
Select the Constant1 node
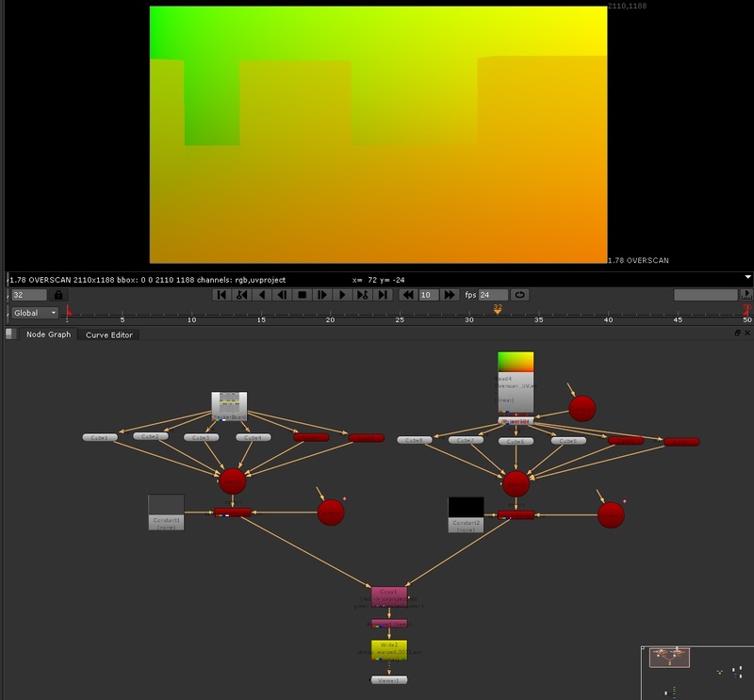pyautogui.click(x=166, y=512)
